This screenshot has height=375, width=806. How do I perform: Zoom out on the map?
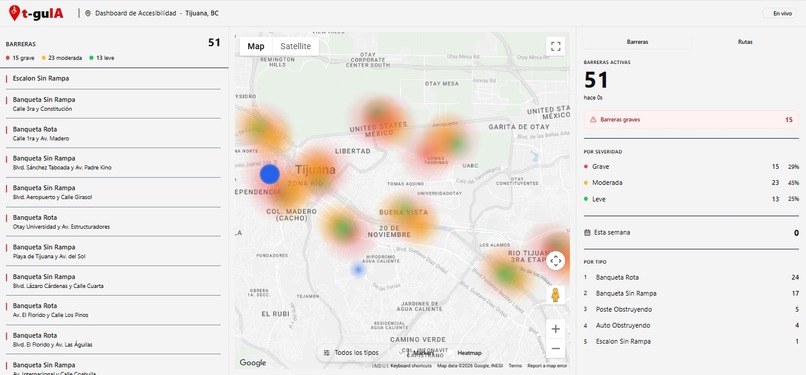coord(555,348)
